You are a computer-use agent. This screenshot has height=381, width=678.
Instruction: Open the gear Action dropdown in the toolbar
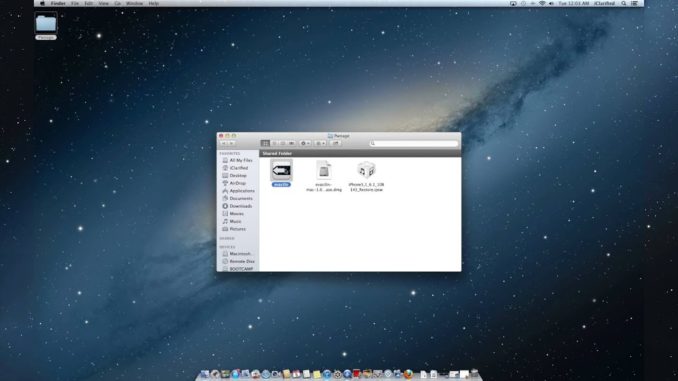(305, 143)
